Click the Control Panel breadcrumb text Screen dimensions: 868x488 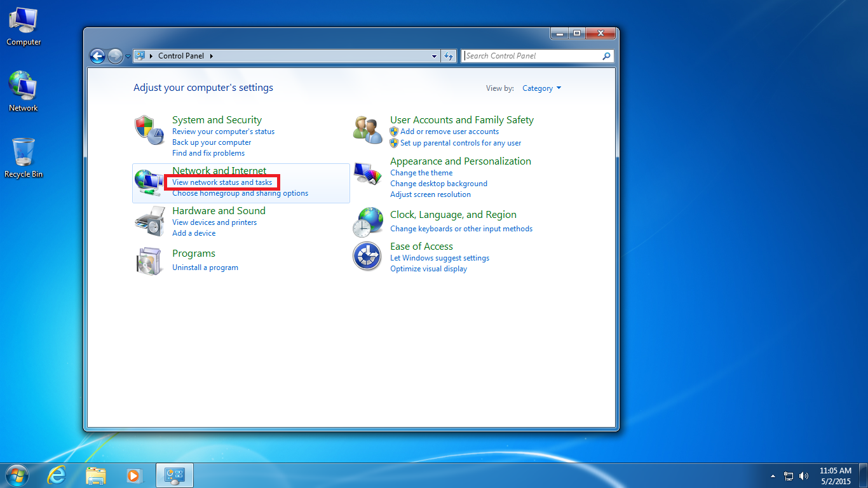point(181,56)
